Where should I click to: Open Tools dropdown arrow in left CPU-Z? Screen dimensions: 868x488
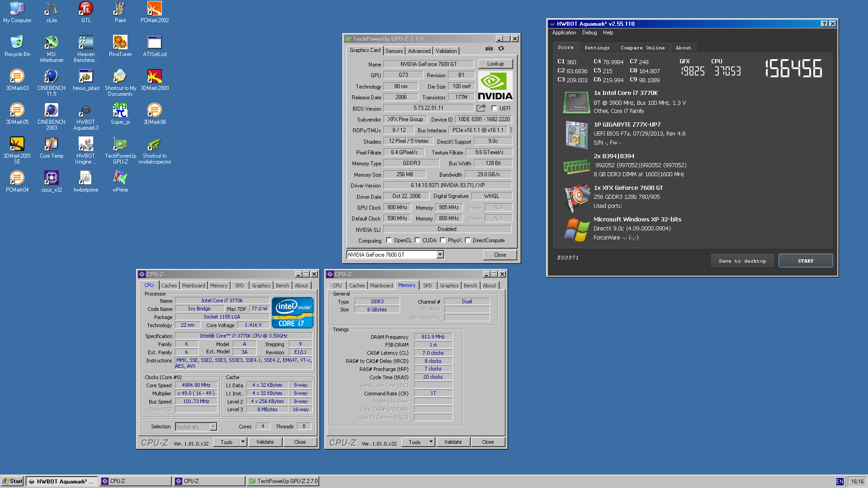pos(243,442)
